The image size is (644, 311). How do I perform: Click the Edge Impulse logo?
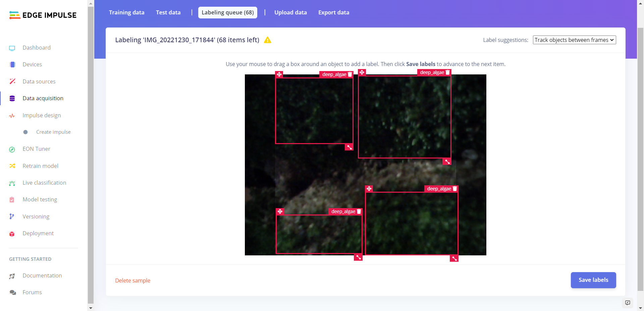coord(43,15)
